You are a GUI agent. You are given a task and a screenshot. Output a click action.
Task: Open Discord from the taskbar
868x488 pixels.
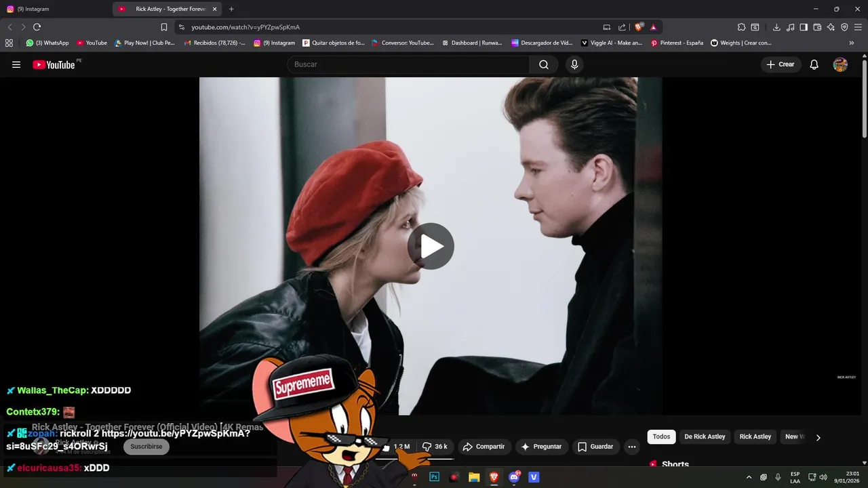[514, 477]
